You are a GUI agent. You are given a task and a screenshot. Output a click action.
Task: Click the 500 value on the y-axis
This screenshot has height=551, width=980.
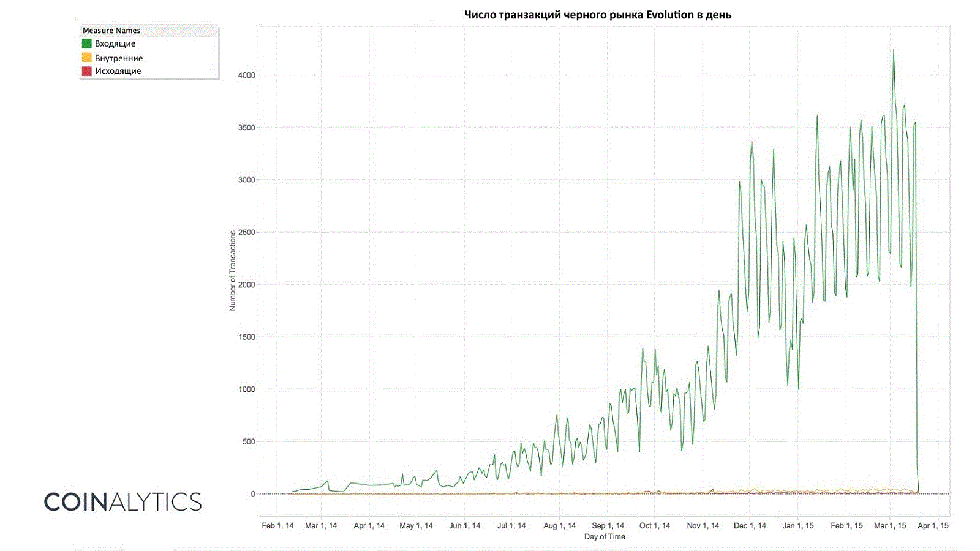(248, 441)
